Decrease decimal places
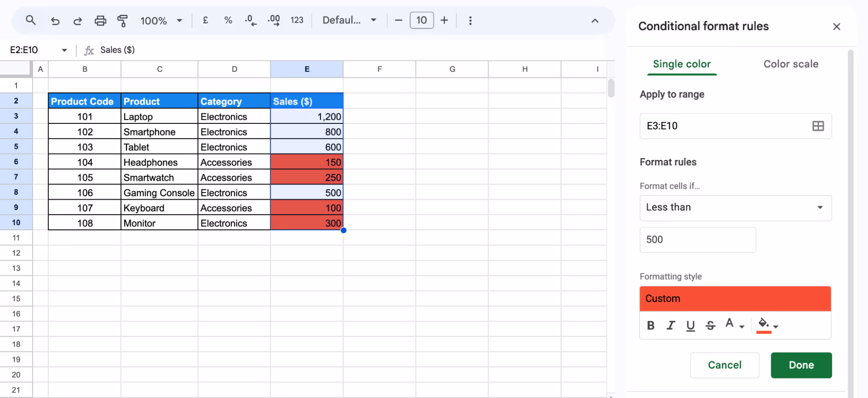 pos(251,20)
